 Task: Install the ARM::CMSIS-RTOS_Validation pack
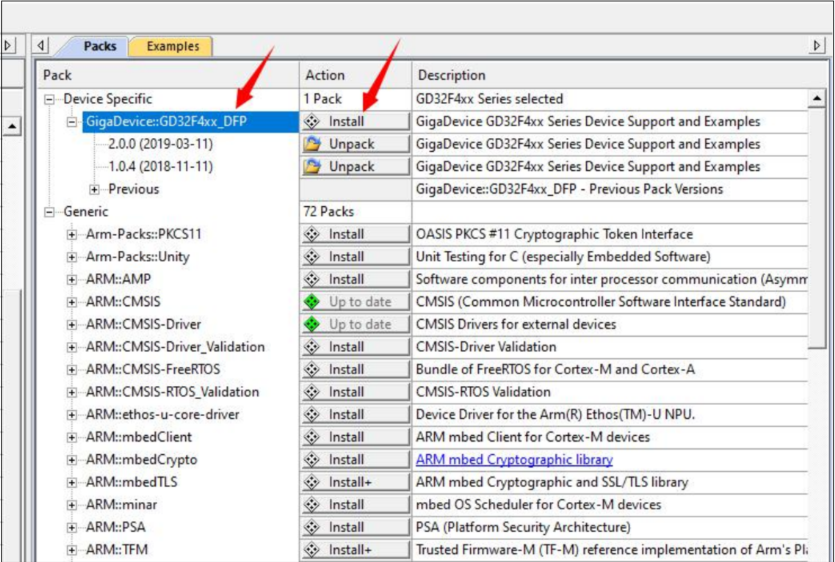[x=356, y=392]
